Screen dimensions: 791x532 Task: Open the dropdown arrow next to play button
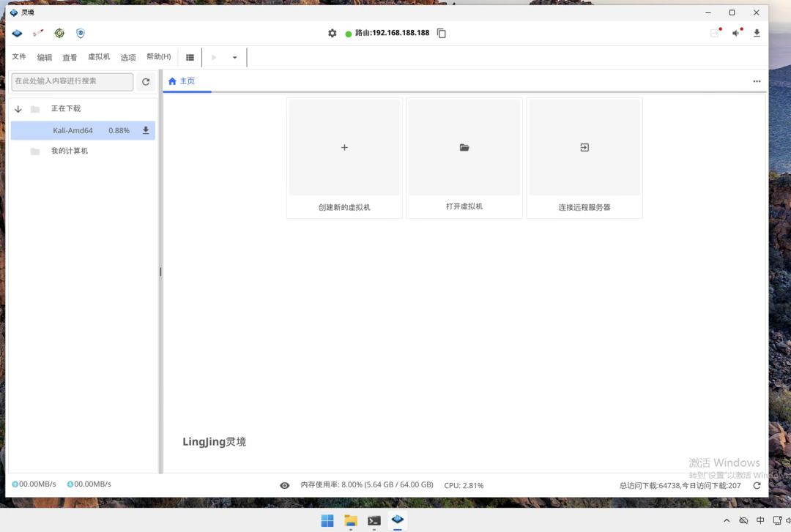click(234, 58)
